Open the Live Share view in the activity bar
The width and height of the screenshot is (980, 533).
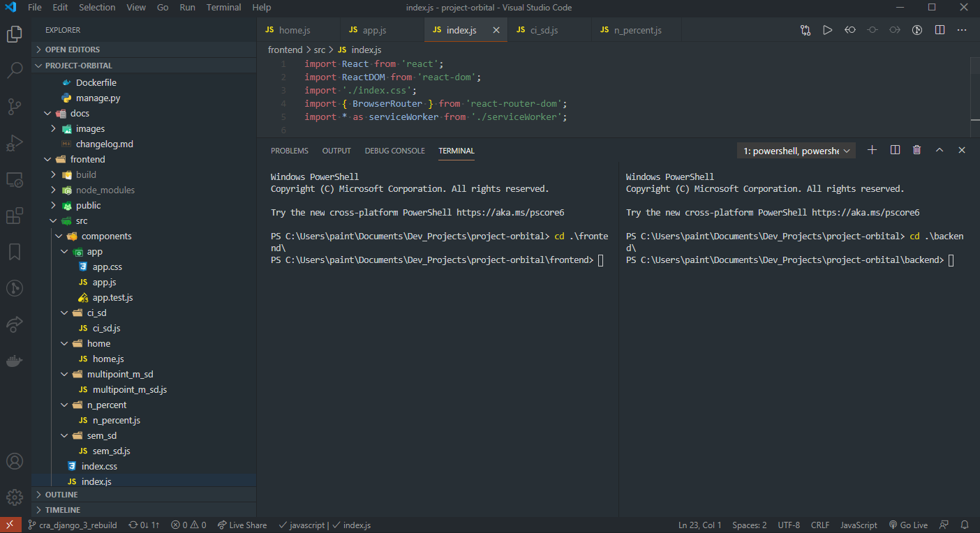15,324
